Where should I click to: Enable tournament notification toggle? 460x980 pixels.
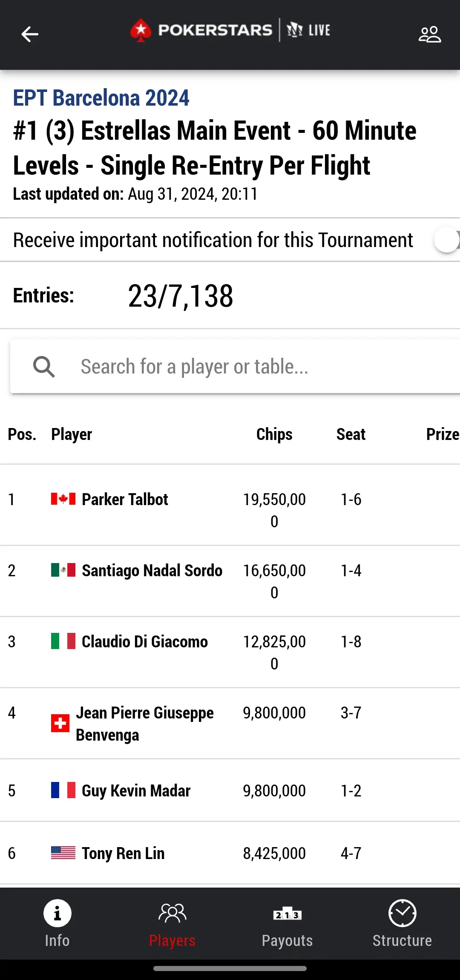446,240
